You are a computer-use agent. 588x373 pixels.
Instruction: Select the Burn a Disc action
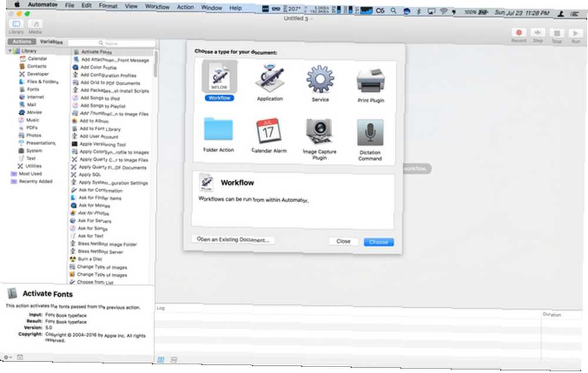pos(90,259)
